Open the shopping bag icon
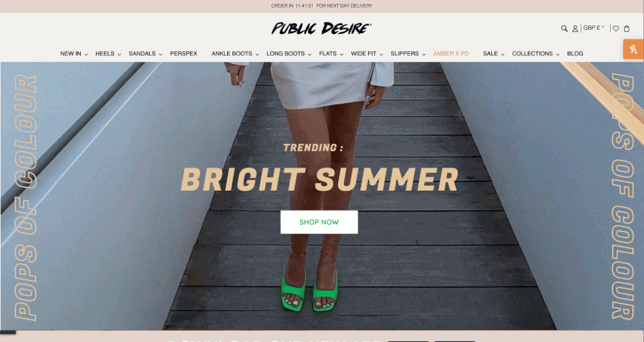 pos(627,28)
